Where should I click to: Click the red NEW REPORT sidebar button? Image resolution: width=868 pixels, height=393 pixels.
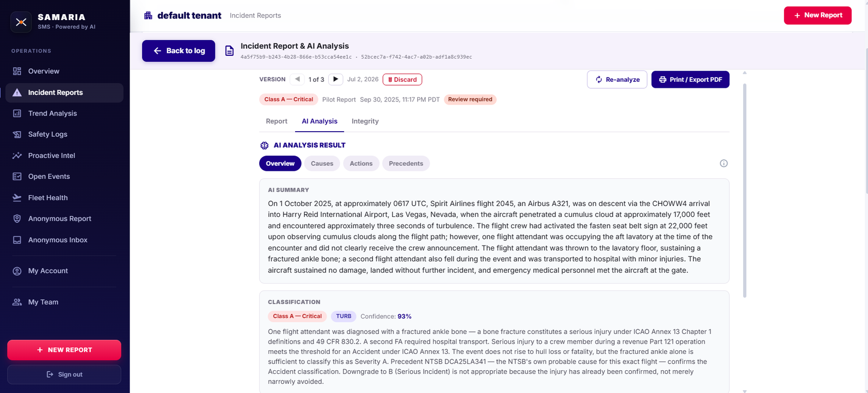[64, 350]
